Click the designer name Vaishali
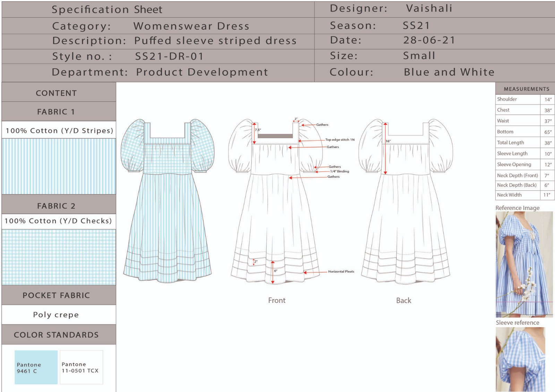 429,8
